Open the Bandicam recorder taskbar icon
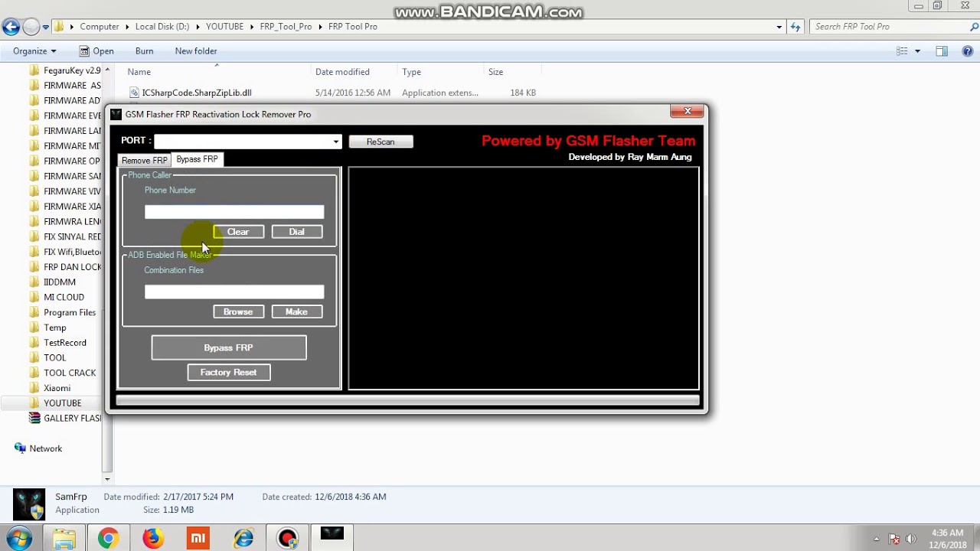This screenshot has height=551, width=980. click(288, 539)
